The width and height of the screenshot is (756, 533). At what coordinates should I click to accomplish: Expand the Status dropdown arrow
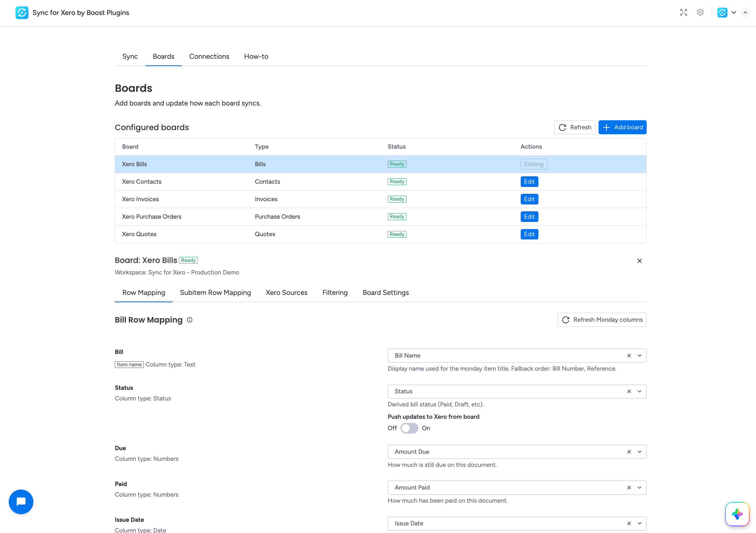click(640, 391)
